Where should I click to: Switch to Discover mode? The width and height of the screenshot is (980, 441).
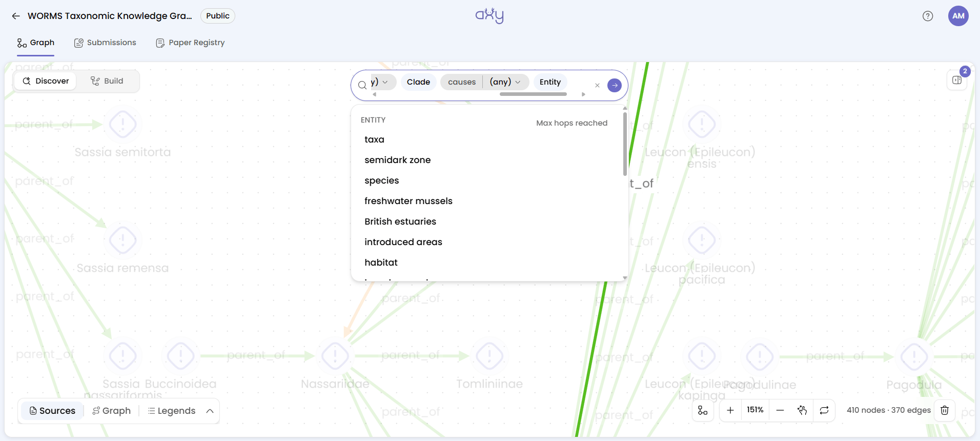click(46, 81)
